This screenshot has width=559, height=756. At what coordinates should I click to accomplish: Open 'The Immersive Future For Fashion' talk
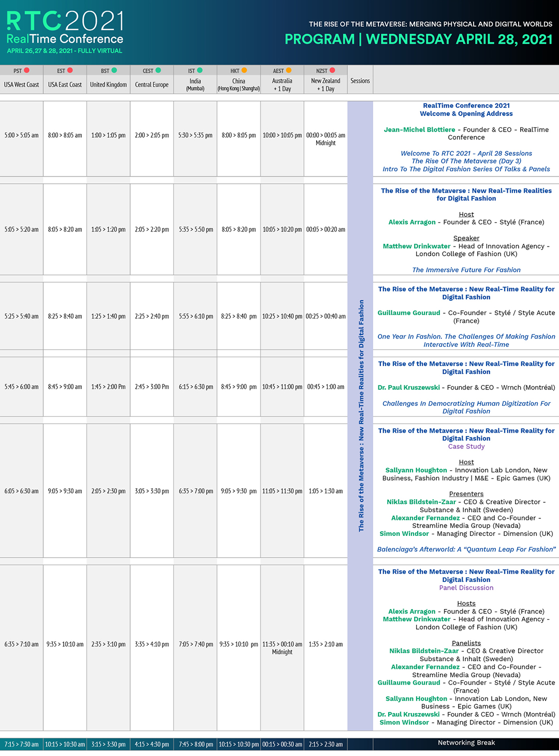(466, 270)
